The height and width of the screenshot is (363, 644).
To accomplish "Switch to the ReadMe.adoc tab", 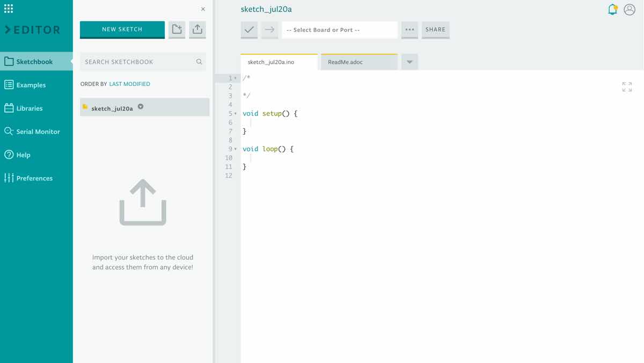I will 358,62.
